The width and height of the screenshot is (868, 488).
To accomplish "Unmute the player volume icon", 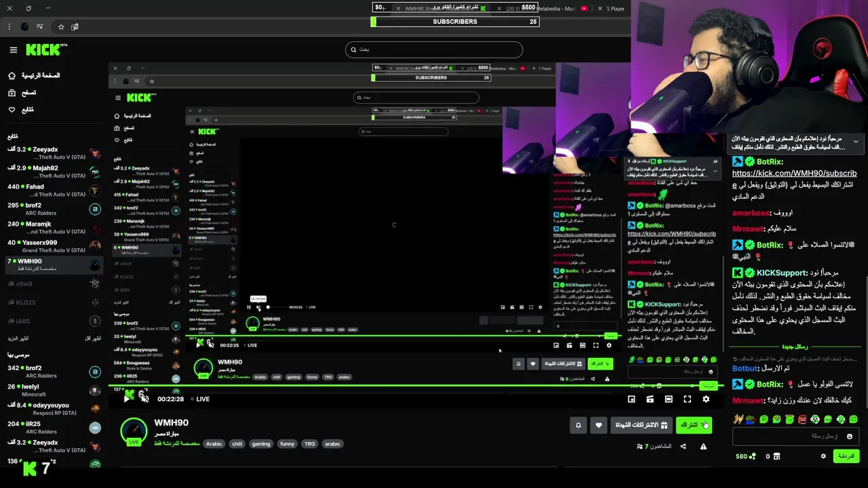I will click(144, 399).
